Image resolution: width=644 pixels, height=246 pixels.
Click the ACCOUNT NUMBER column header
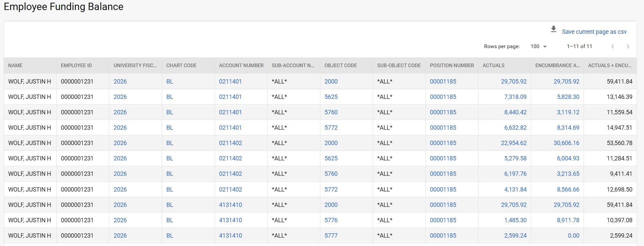click(241, 66)
